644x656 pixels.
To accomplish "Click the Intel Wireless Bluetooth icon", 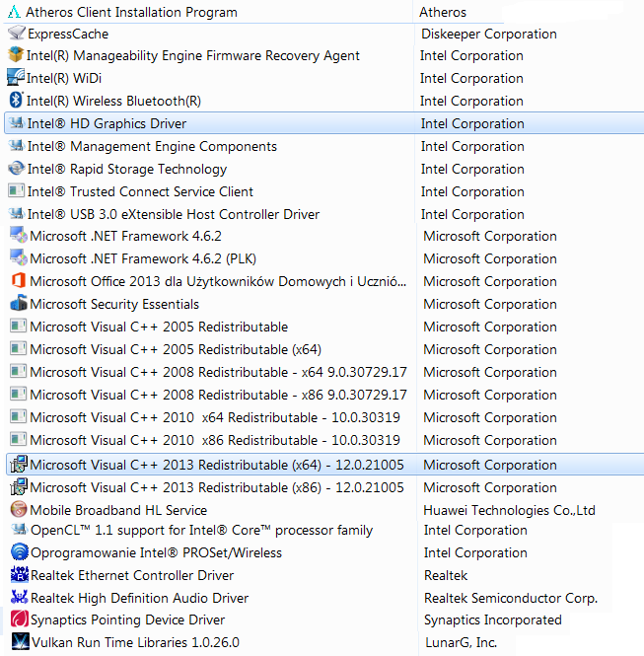I will (16, 101).
